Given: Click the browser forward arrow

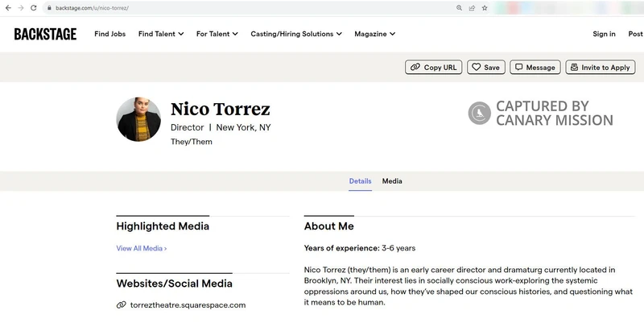Looking at the screenshot, I should [21, 8].
